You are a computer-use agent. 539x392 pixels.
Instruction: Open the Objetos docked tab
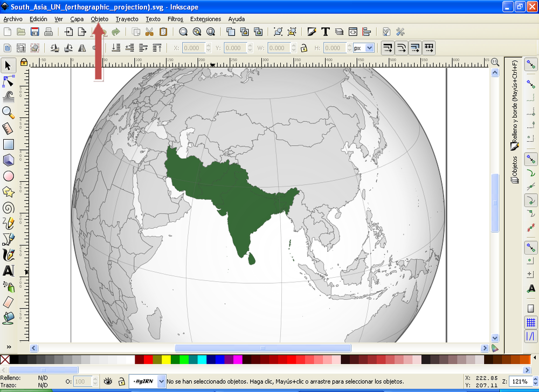(515, 169)
